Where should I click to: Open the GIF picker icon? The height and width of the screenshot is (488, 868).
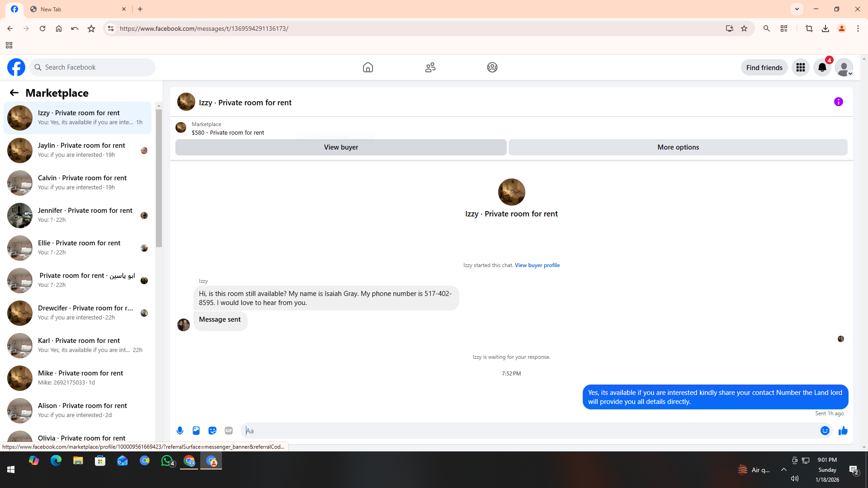coord(229,431)
